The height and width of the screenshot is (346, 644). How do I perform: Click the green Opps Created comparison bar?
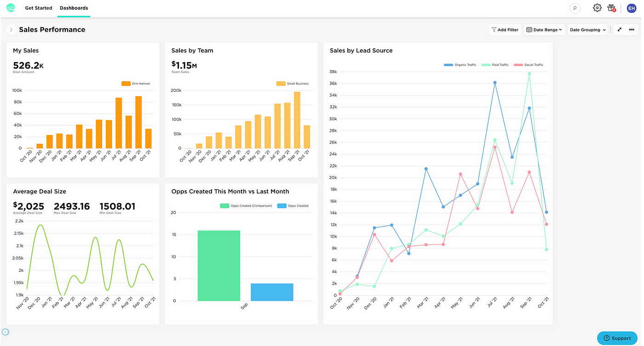219,265
